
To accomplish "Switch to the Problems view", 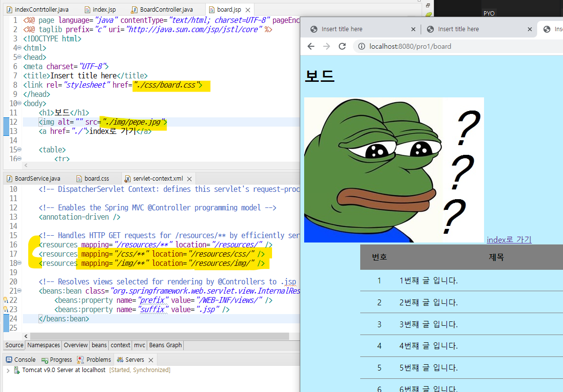I will tap(94, 360).
